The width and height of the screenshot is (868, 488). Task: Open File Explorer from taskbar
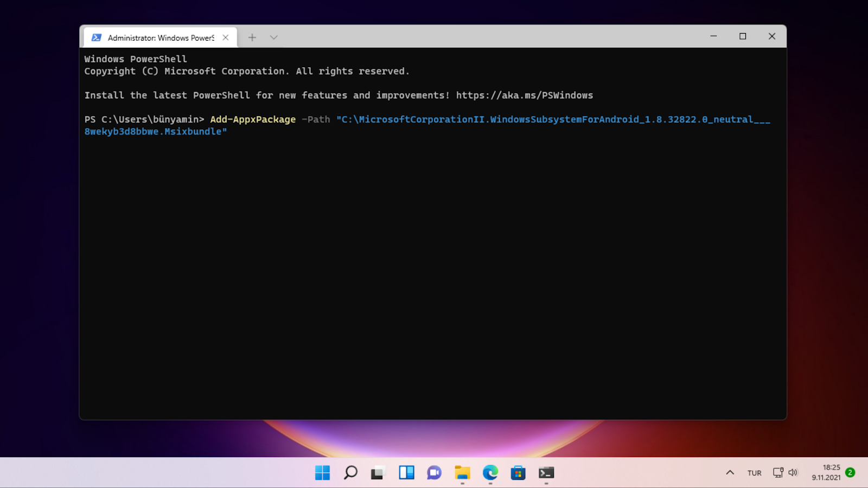[462, 473]
